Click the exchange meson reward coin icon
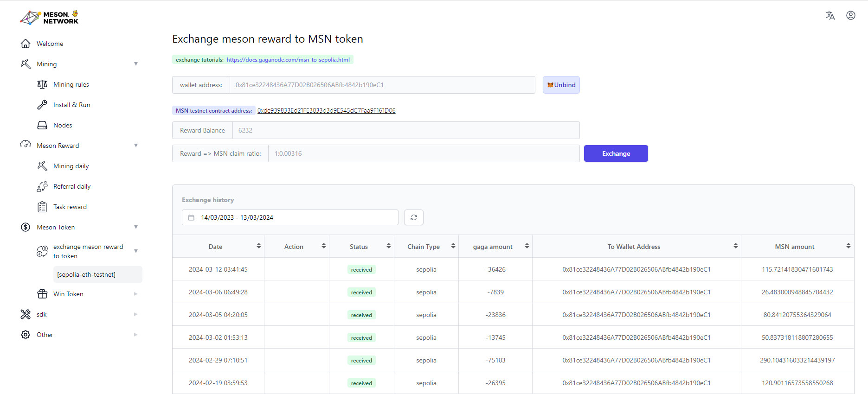The width and height of the screenshot is (868, 394). (x=42, y=251)
